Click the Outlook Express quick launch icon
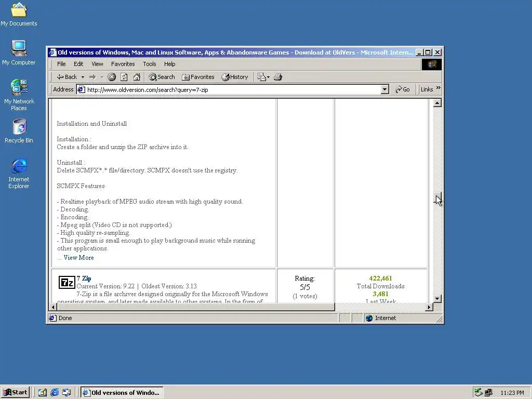The height and width of the screenshot is (399, 532). click(x=66, y=393)
